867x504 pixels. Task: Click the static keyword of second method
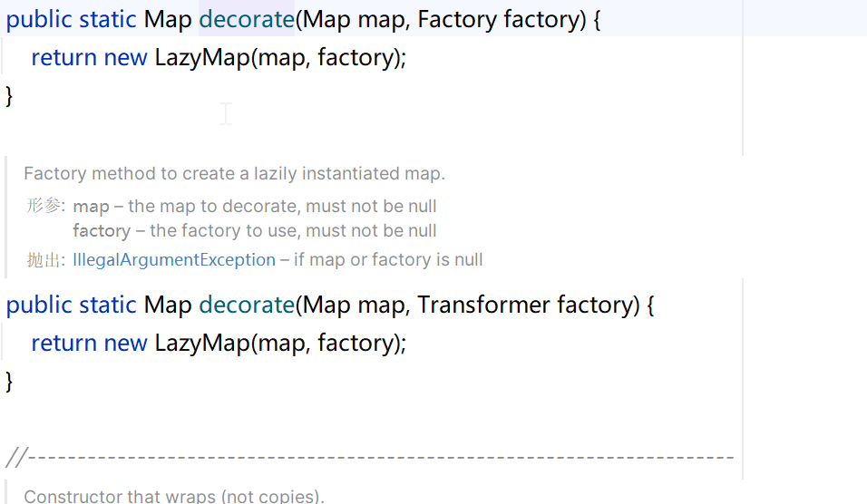[108, 305]
